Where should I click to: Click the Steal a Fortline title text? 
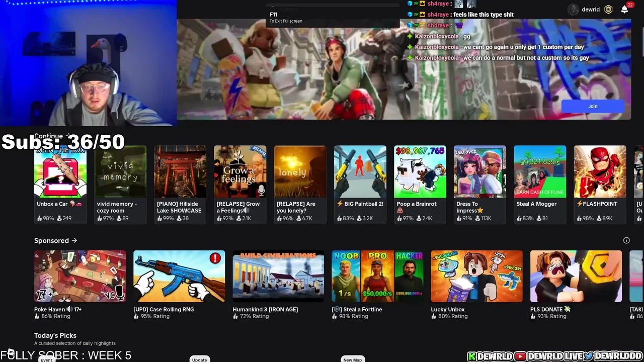(x=357, y=309)
